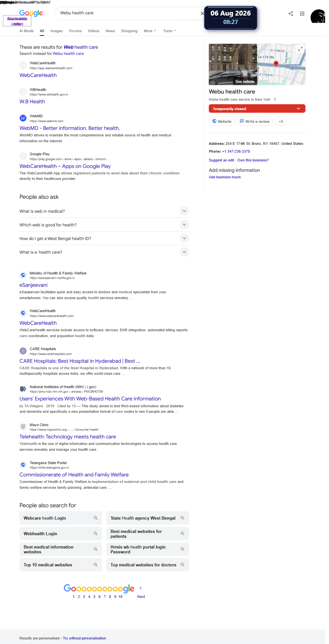Click the share icon in header

click(291, 14)
